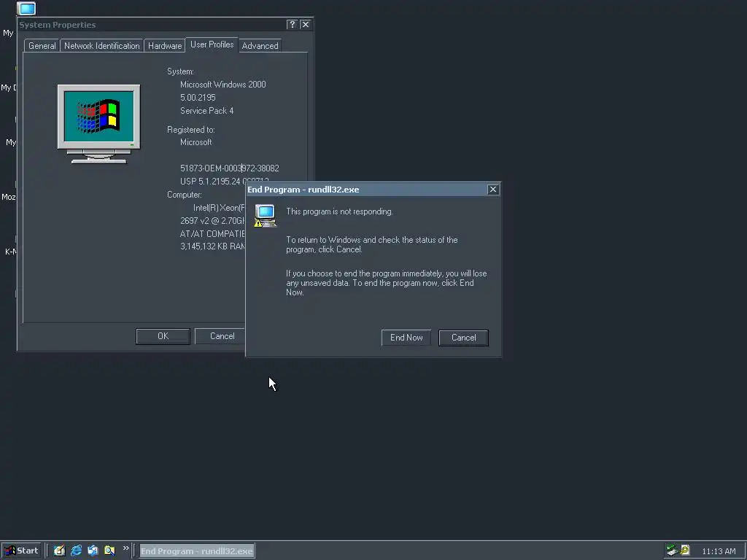This screenshot has height=560, width=747.
Task: Select the User Profiles tab
Action: tap(212, 44)
